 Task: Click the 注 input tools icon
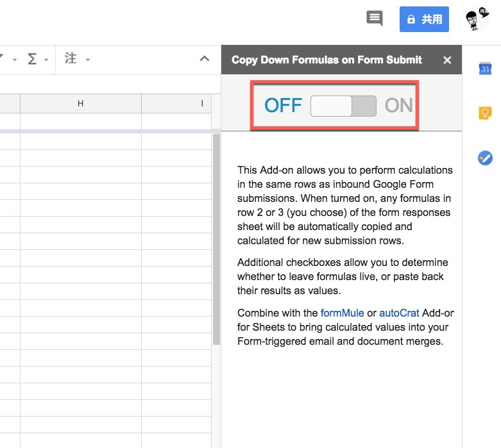click(x=71, y=59)
